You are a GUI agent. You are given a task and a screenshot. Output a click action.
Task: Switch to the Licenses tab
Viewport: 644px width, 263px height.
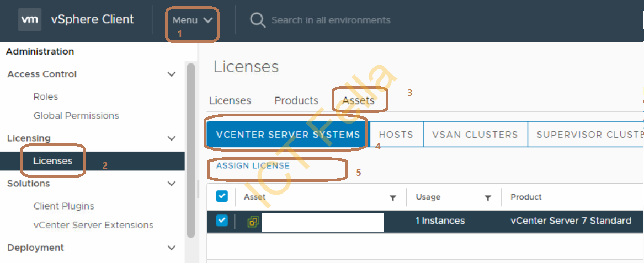pos(230,100)
